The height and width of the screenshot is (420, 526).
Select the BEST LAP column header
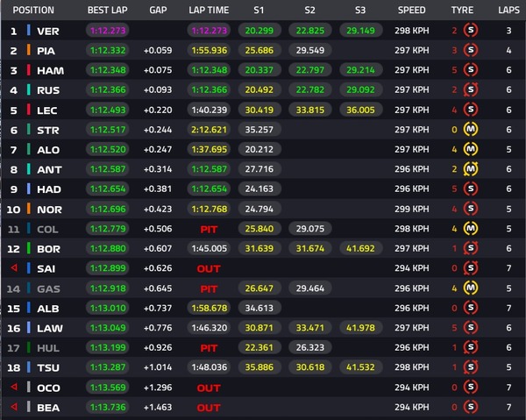[108, 11]
